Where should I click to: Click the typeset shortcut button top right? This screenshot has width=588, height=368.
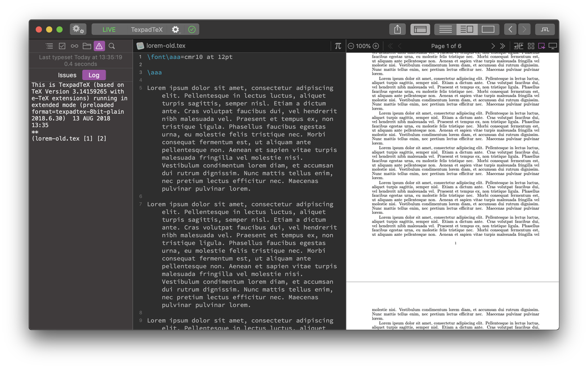[545, 29]
